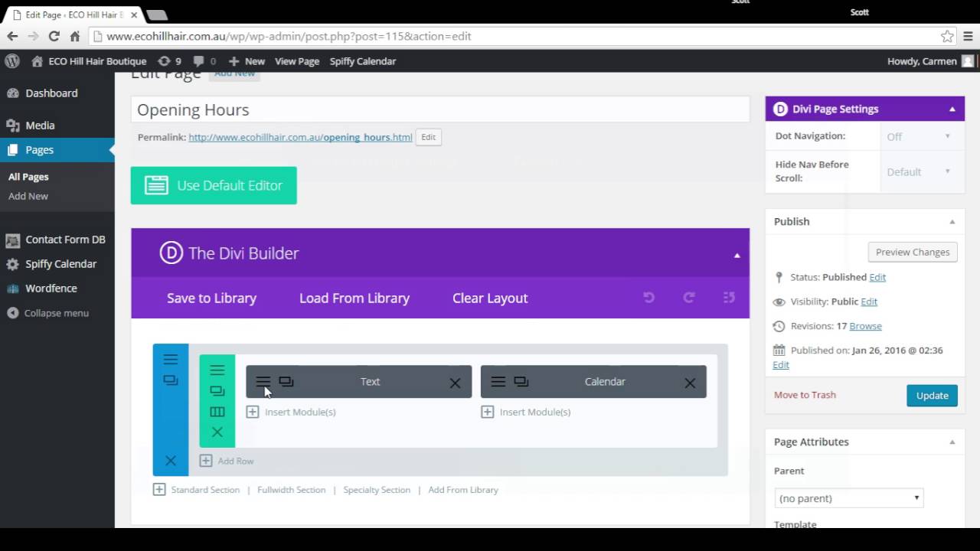This screenshot has height=551, width=980.
Task: Collapse the Publish panel arrow
Action: pyautogui.click(x=952, y=222)
